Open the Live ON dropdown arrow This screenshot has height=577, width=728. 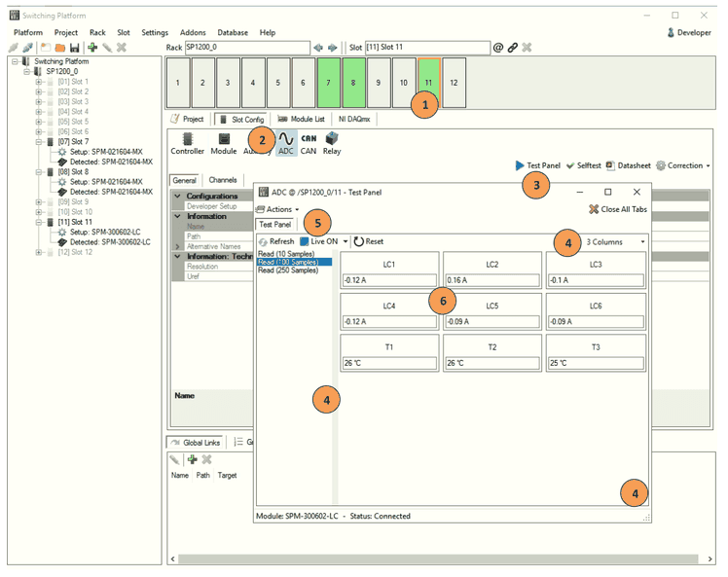[x=346, y=242]
